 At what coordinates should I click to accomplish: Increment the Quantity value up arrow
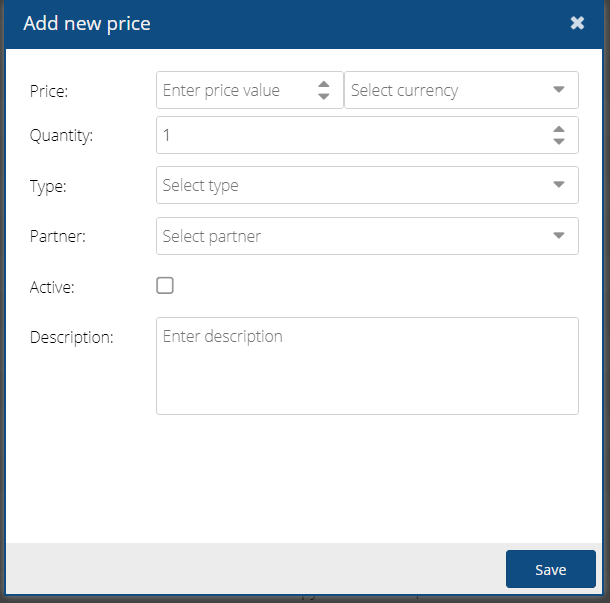(558, 128)
